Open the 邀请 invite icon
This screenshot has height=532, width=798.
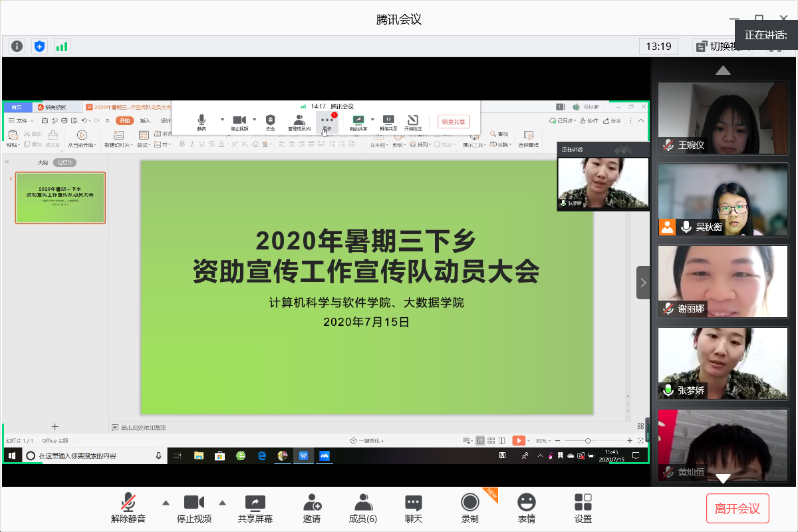(312, 509)
